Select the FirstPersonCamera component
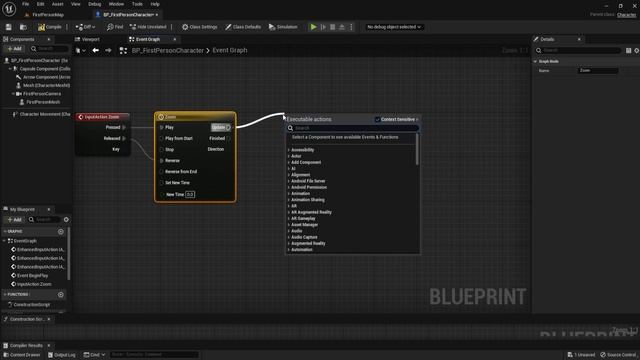 (x=39, y=93)
